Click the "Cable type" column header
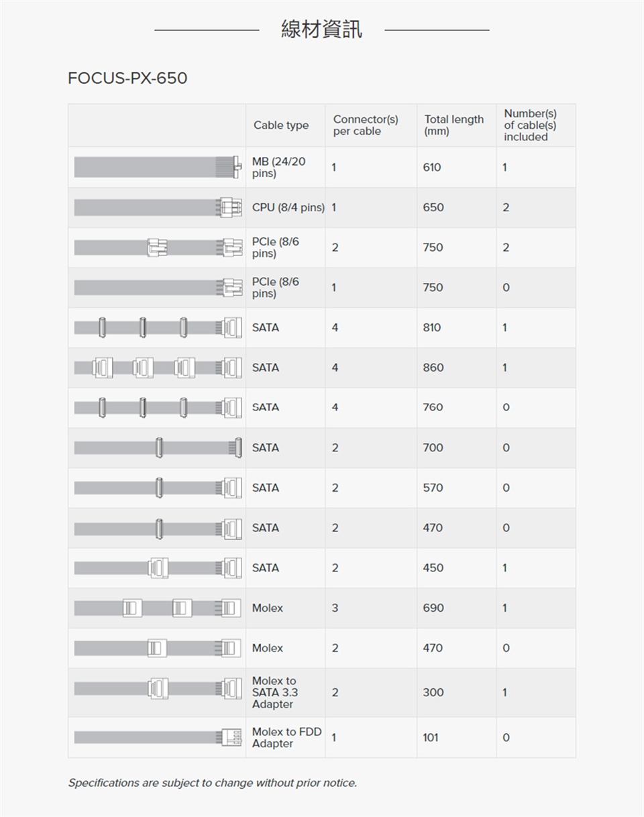 tap(281, 125)
